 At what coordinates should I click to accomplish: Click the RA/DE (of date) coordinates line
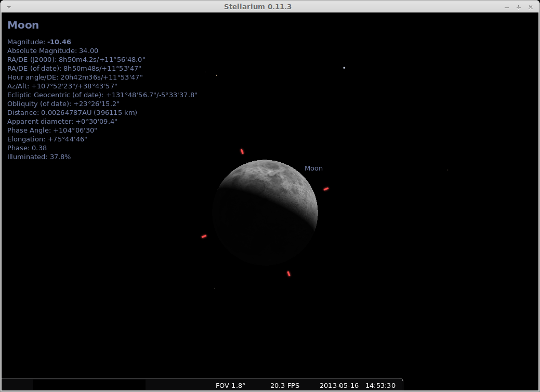(x=74, y=68)
